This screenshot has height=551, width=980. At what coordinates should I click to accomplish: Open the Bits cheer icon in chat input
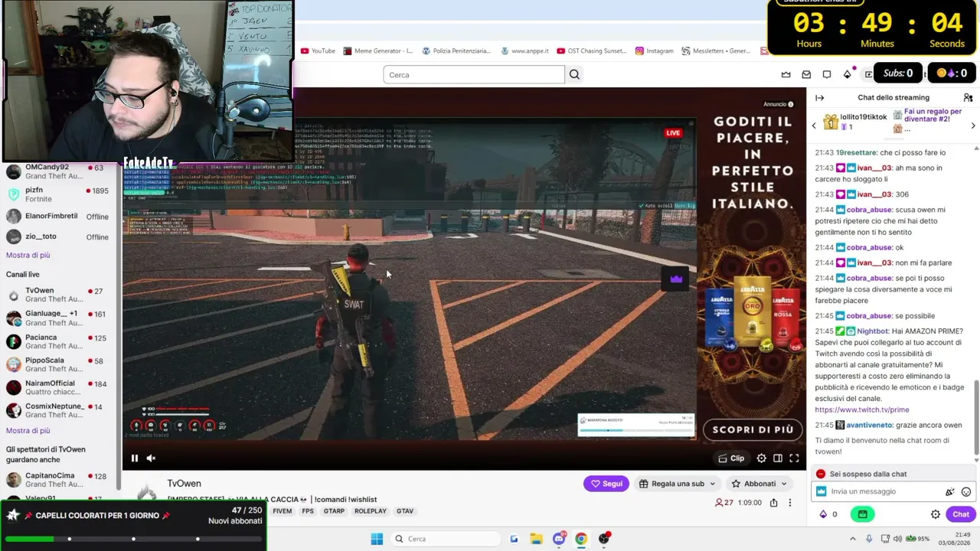[950, 492]
